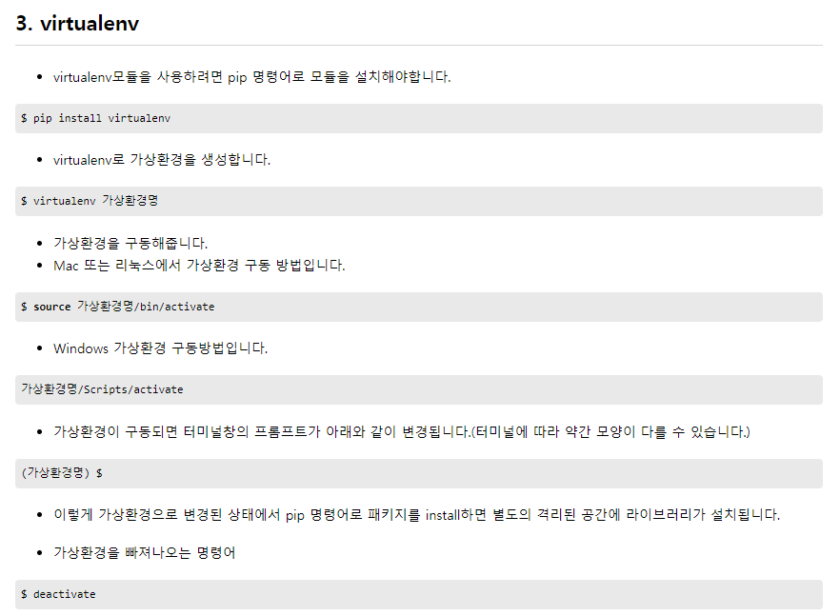This screenshot has height=616, width=840.
Task: Click the 'virtualenv로 가상환경을 생성합니다' bullet text
Action: pos(162,159)
